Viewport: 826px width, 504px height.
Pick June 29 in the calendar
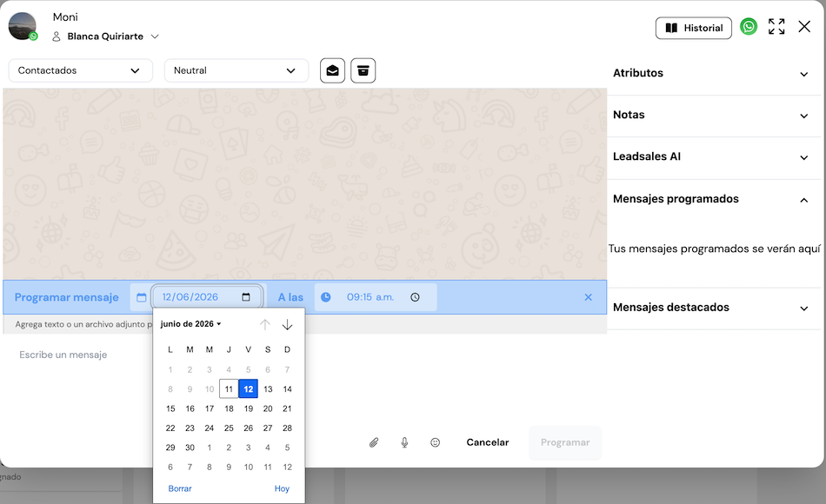(170, 448)
